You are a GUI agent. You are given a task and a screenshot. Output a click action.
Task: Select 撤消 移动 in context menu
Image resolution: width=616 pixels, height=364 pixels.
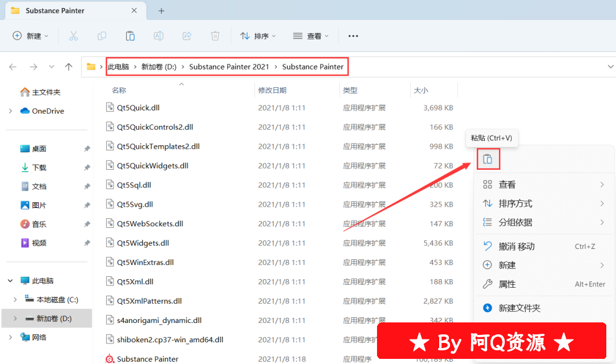(517, 247)
